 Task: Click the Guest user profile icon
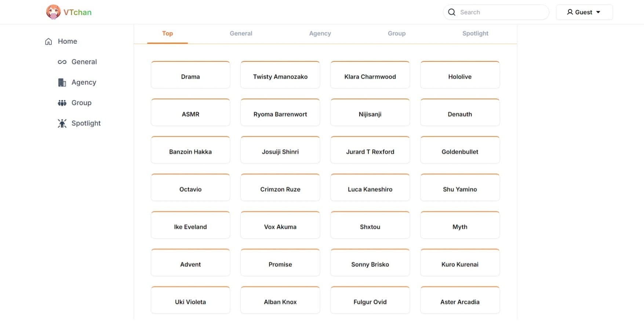pyautogui.click(x=570, y=12)
